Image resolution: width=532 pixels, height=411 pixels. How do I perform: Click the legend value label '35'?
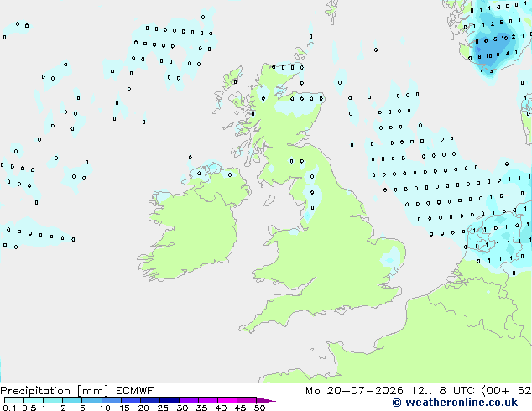201,408
